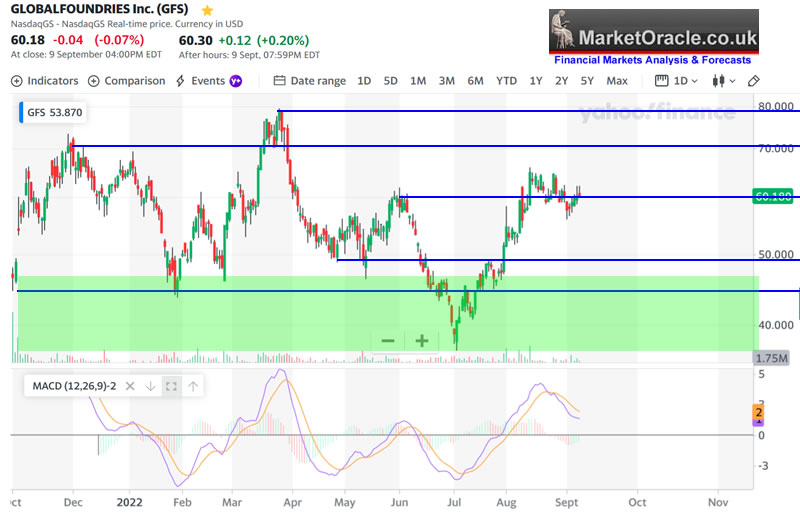Select the 5Y range
This screenshot has height=519, width=800.
[x=587, y=81]
